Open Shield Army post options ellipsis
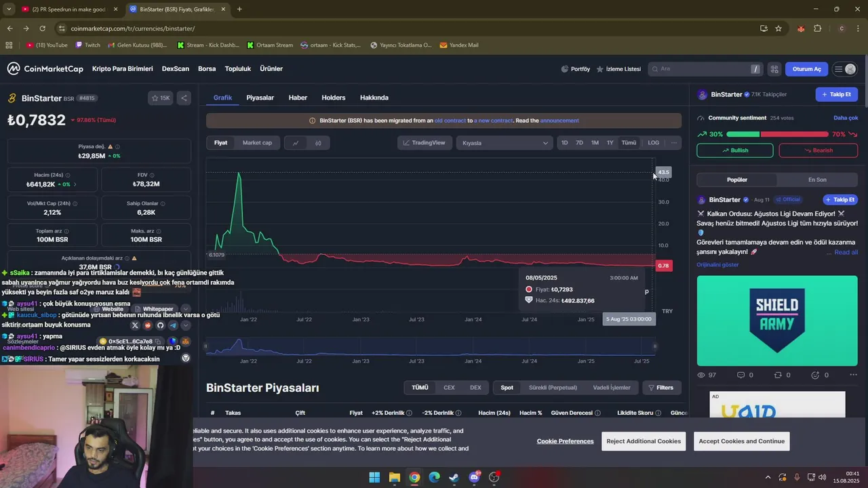This screenshot has width=868, height=488. coord(853,375)
